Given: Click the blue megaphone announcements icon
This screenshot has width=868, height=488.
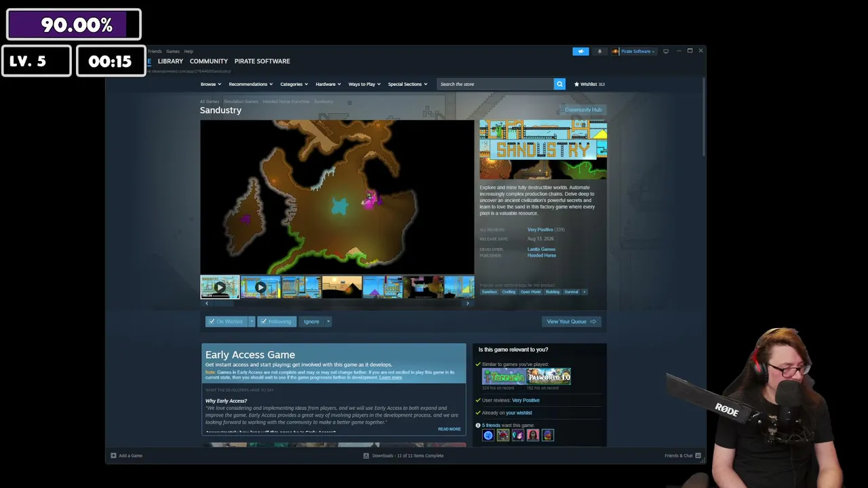Looking at the screenshot, I should pyautogui.click(x=580, y=52).
